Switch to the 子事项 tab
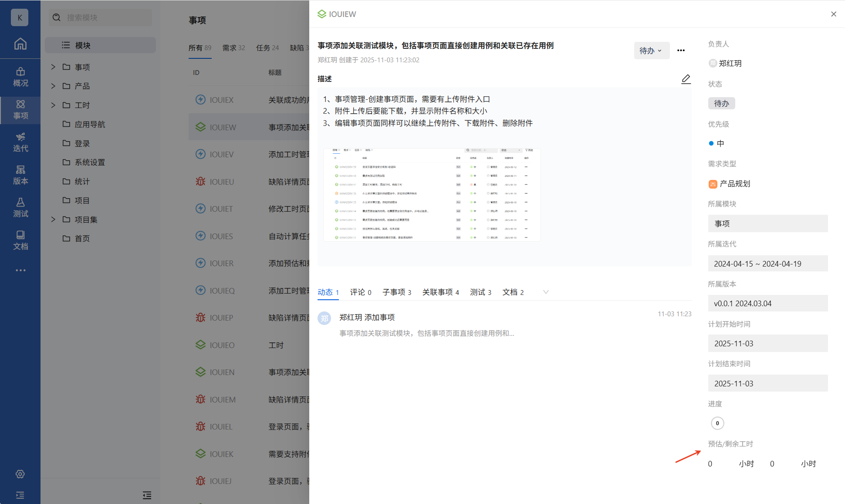This screenshot has height=504, width=845. coord(396,292)
